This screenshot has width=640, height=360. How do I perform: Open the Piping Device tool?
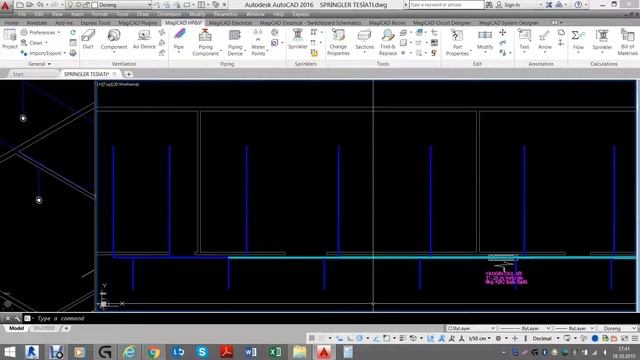click(x=235, y=42)
